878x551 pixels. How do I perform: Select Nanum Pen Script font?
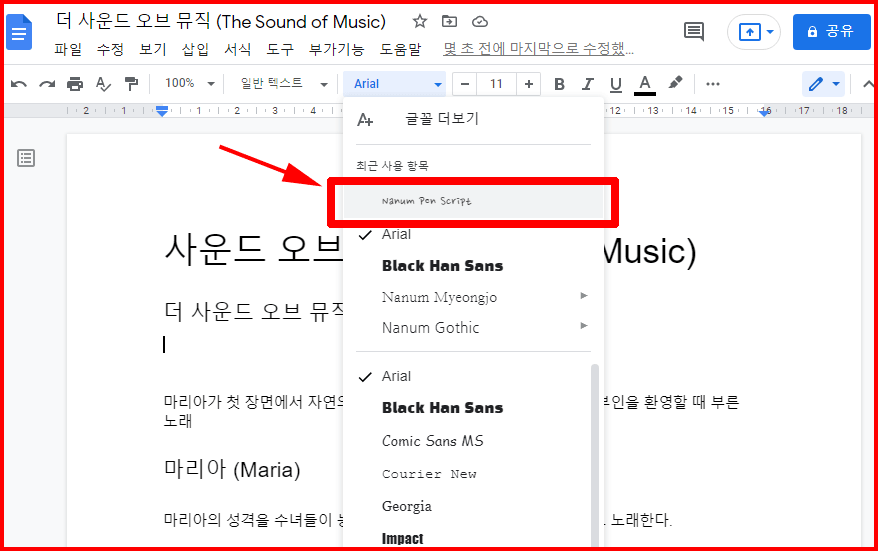click(x=474, y=202)
